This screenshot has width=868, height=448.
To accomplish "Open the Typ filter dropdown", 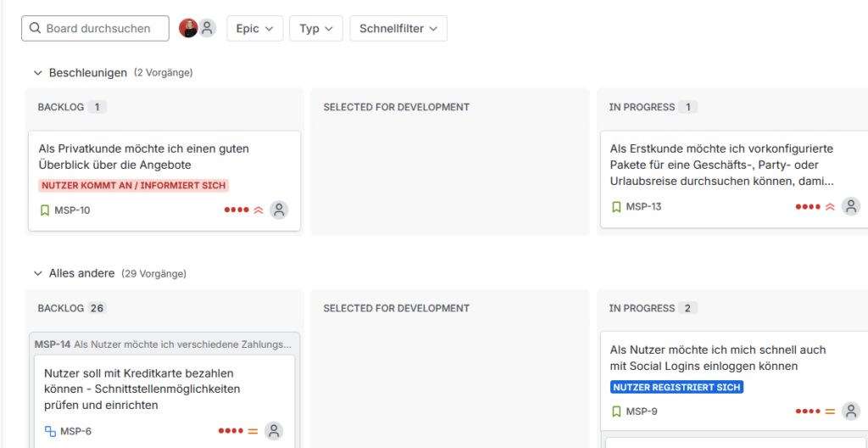I will tap(316, 28).
